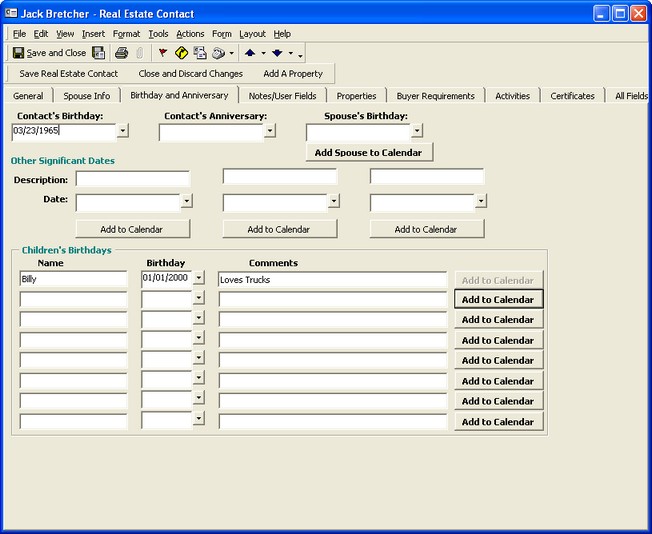Switch to the Spouse Info tab
652x534 pixels.
tap(87, 96)
